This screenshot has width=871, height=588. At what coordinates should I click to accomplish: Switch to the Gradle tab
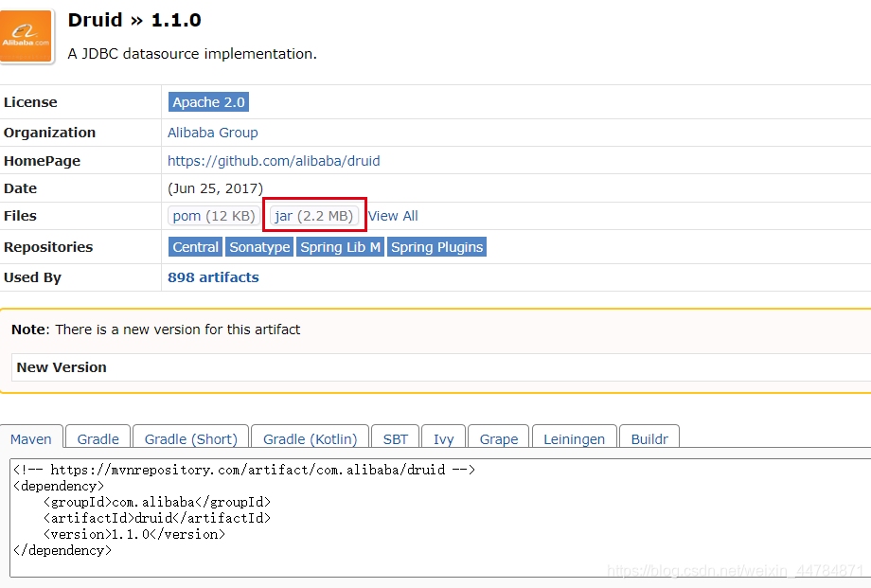[98, 438]
